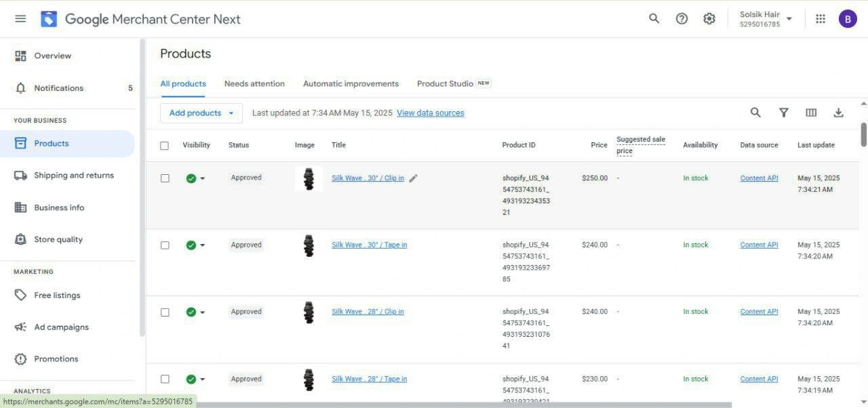868x408 pixels.
Task: Click the products table filter icon
Action: pos(783,113)
